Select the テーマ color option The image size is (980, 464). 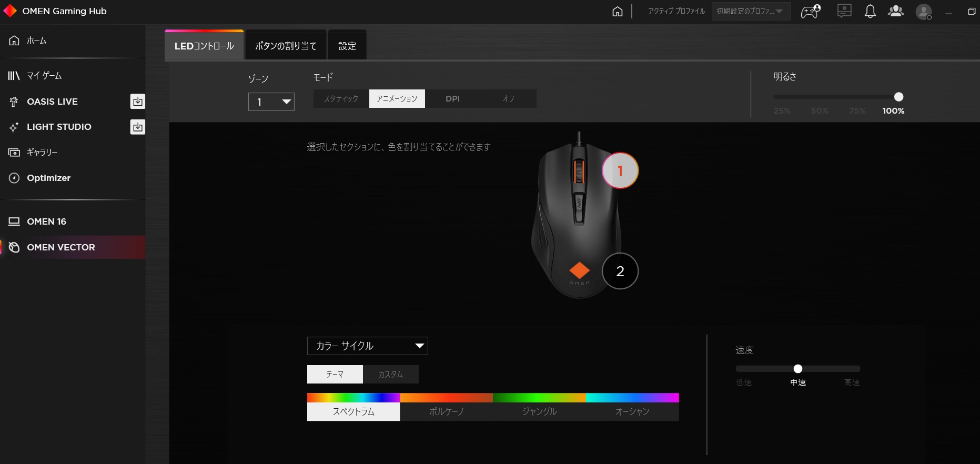click(335, 375)
